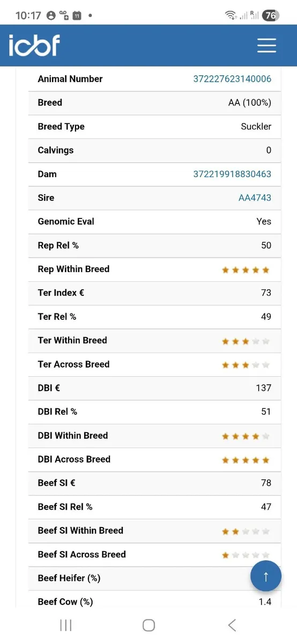Open the dam 372219918830463 link
The image size is (297, 644).
232,174
